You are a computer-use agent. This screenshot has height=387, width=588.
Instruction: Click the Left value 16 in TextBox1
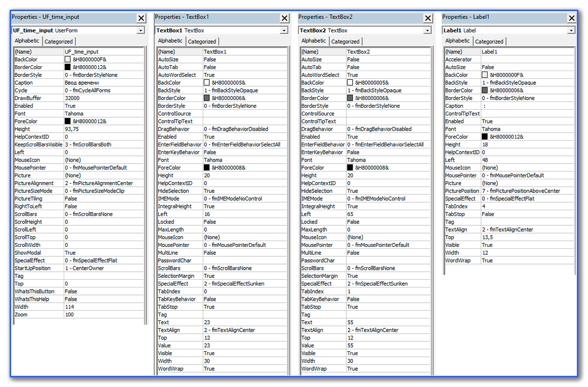tap(245, 214)
